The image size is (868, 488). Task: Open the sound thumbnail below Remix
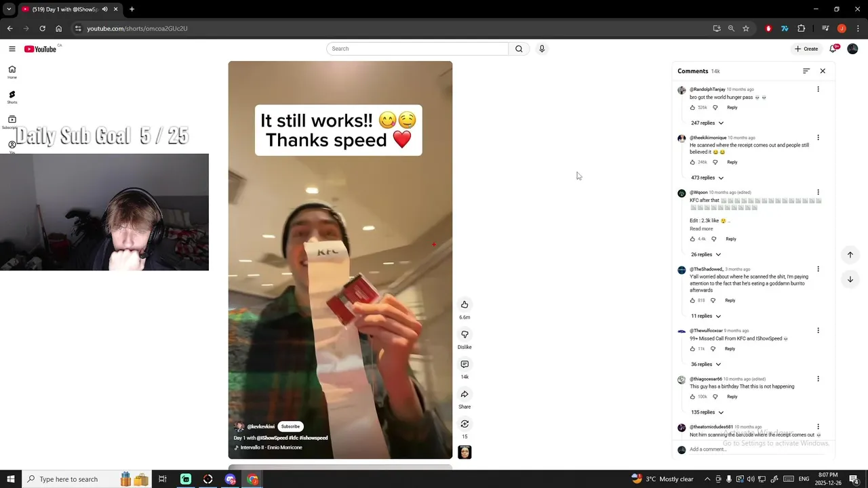465,452
